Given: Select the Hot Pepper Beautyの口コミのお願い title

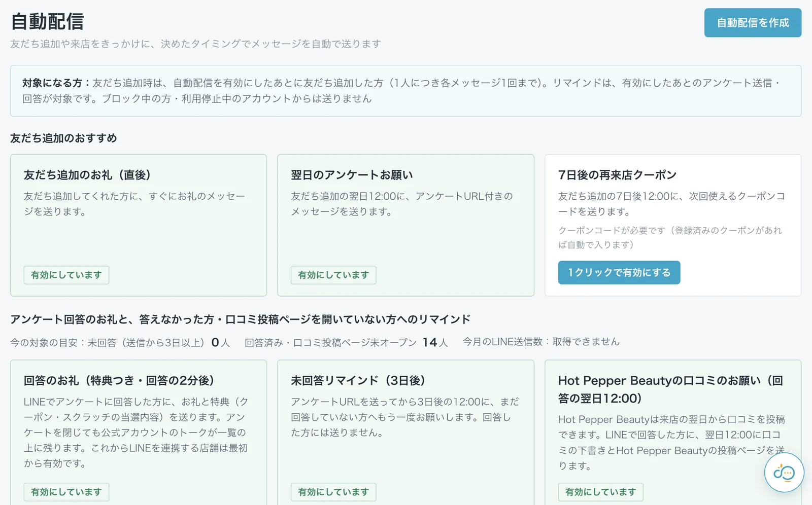Looking at the screenshot, I should 671,389.
